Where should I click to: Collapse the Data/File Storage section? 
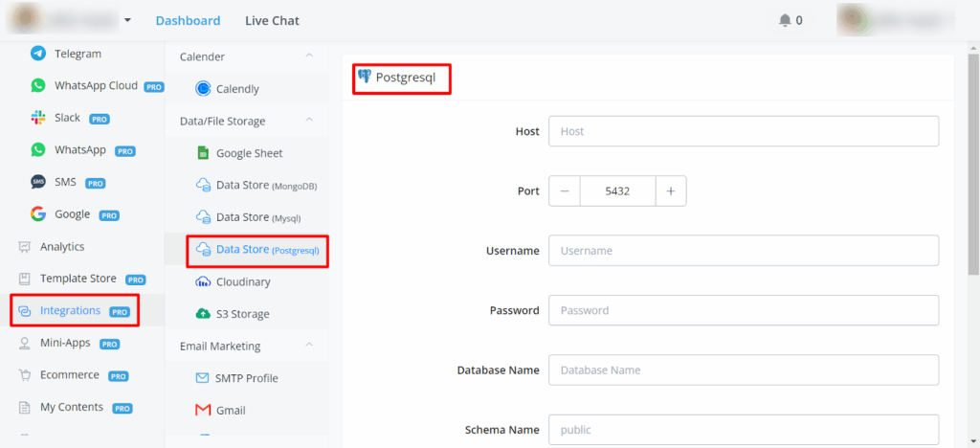(x=309, y=121)
